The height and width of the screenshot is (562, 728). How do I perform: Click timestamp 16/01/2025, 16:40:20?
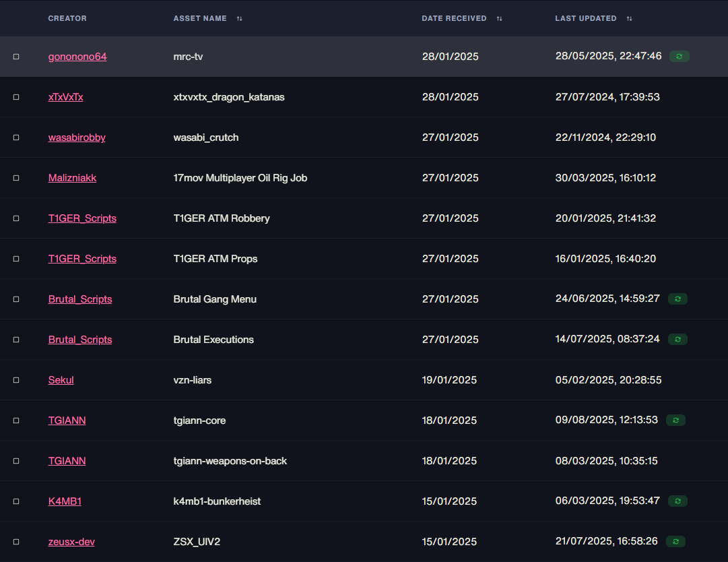click(605, 258)
